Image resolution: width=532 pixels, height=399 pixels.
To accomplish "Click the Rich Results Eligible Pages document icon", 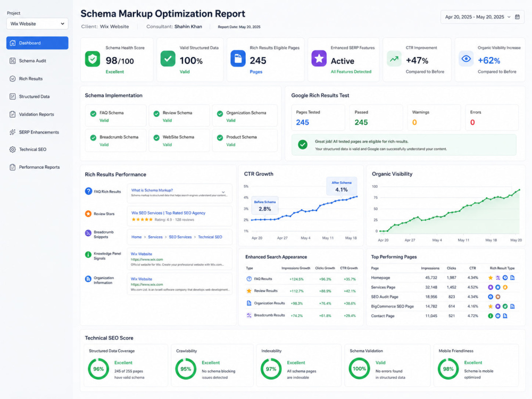I will [x=238, y=59].
